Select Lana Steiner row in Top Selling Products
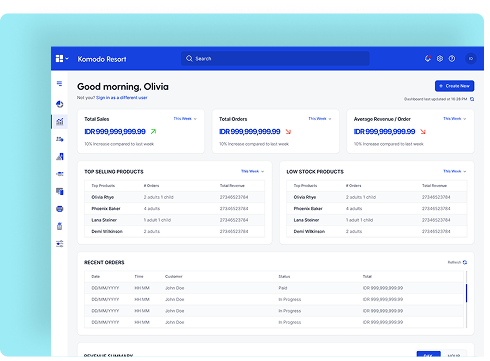This screenshot has width=490, height=361. pyautogui.click(x=175, y=220)
